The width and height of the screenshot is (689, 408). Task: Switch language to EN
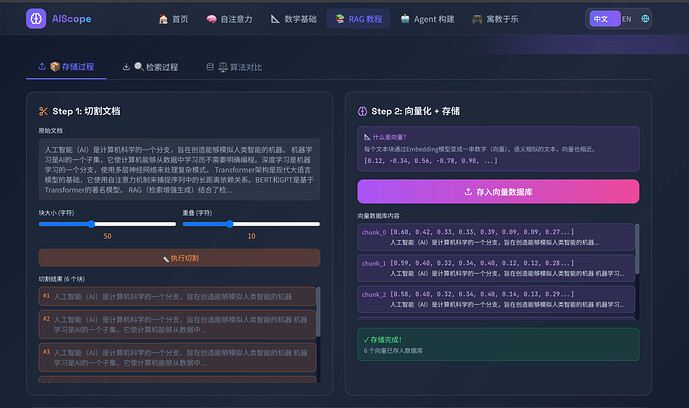627,19
